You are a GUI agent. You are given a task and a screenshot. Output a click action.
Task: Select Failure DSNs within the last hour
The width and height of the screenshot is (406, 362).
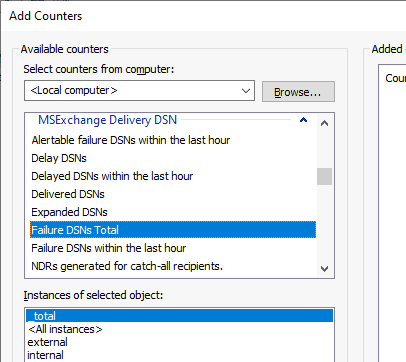pos(109,248)
